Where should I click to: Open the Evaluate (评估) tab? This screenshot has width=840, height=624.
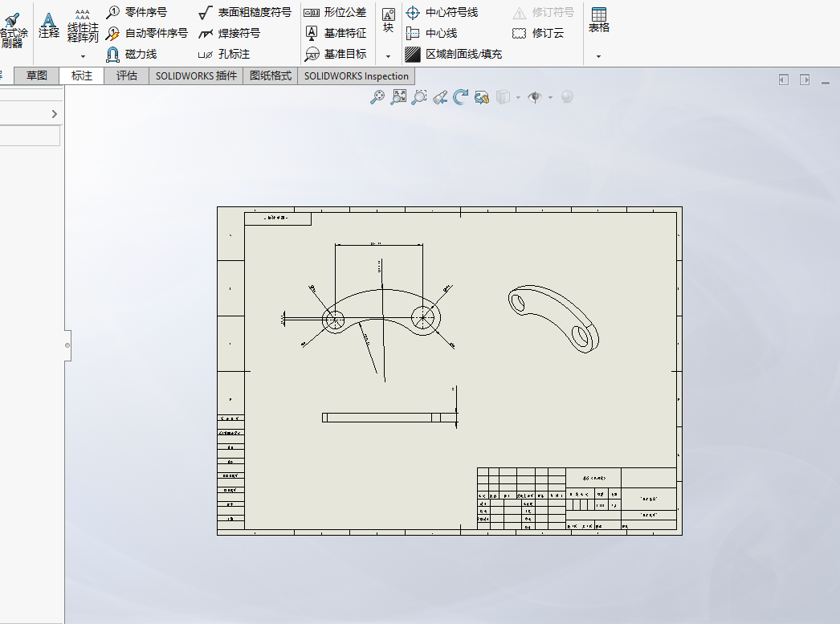point(126,76)
